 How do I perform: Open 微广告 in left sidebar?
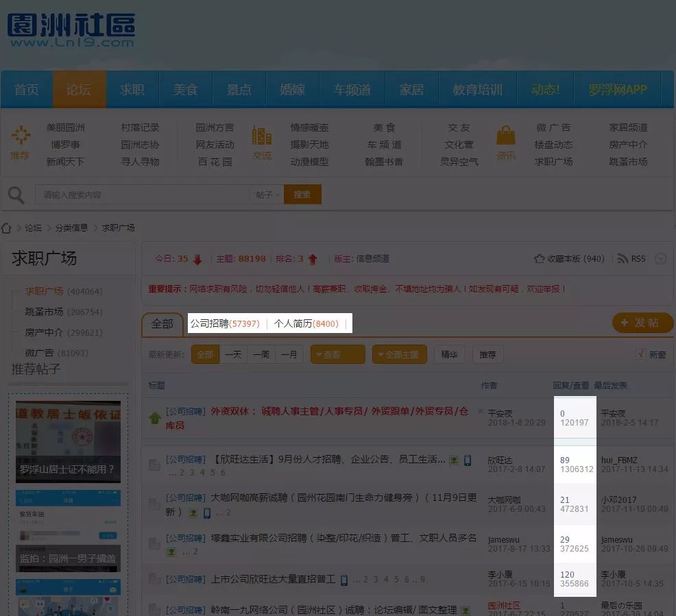[39, 353]
